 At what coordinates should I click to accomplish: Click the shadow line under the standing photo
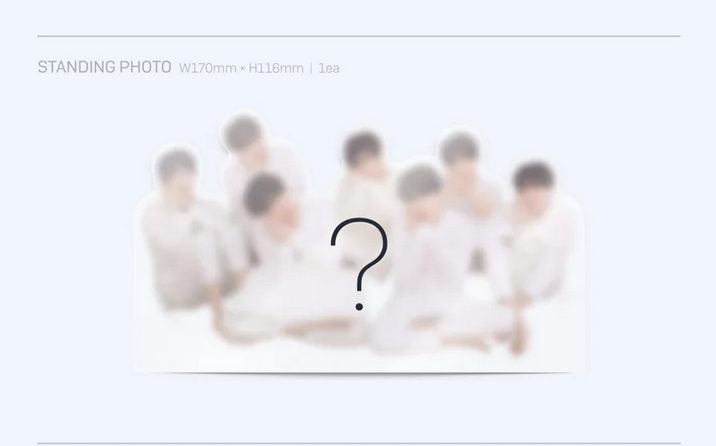[x=359, y=373]
